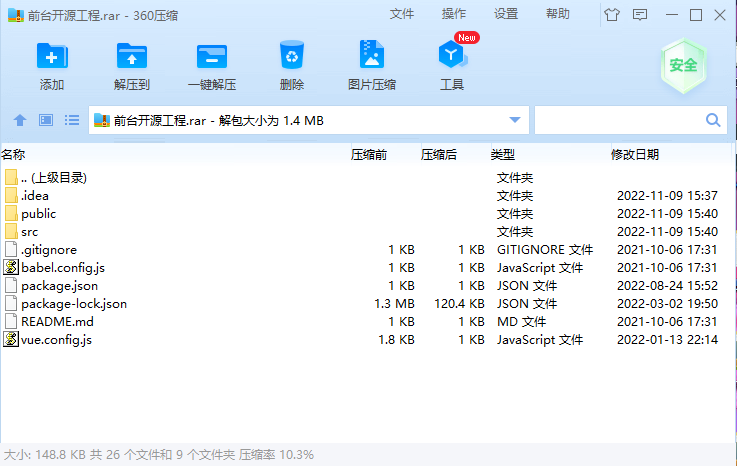Open the 工具 (Tools) icon
This screenshot has width=737, height=466.
[x=452, y=55]
